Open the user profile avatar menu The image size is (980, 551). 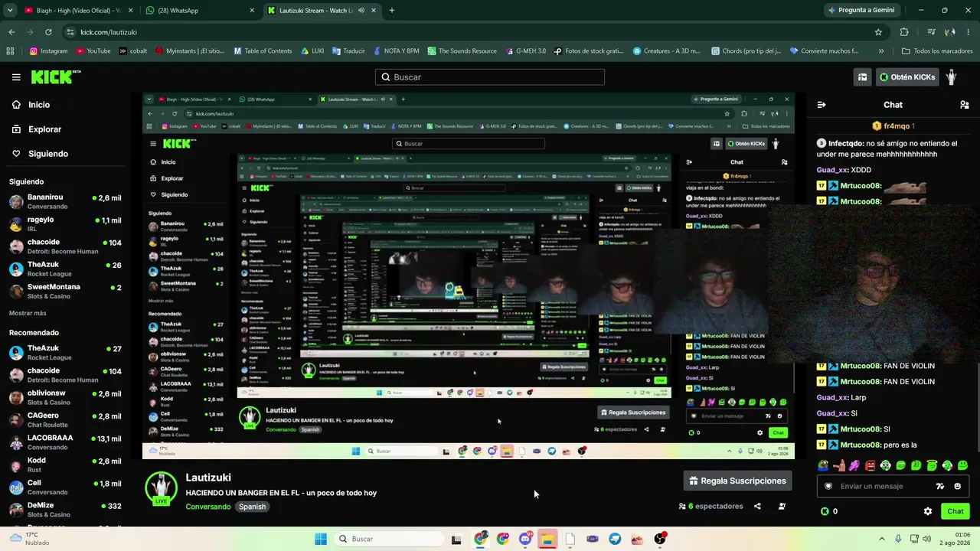[952, 77]
